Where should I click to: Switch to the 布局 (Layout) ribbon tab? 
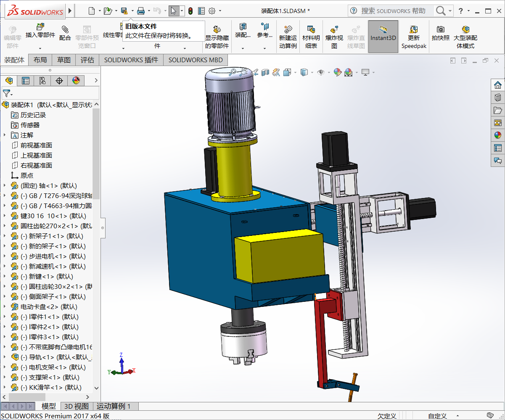40,60
